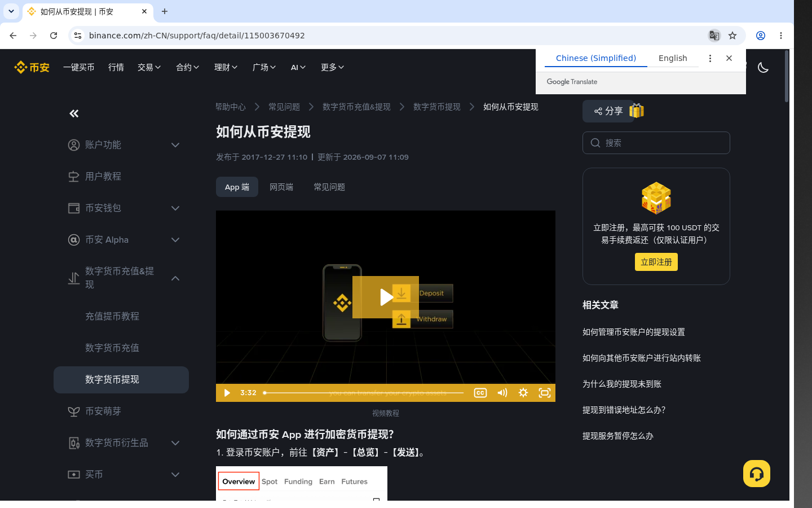Close the 如何从币安提现 tab
The width and height of the screenshot is (812, 508).
[144, 11]
